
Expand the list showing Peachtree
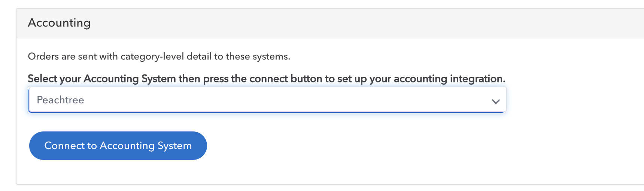[267, 100]
